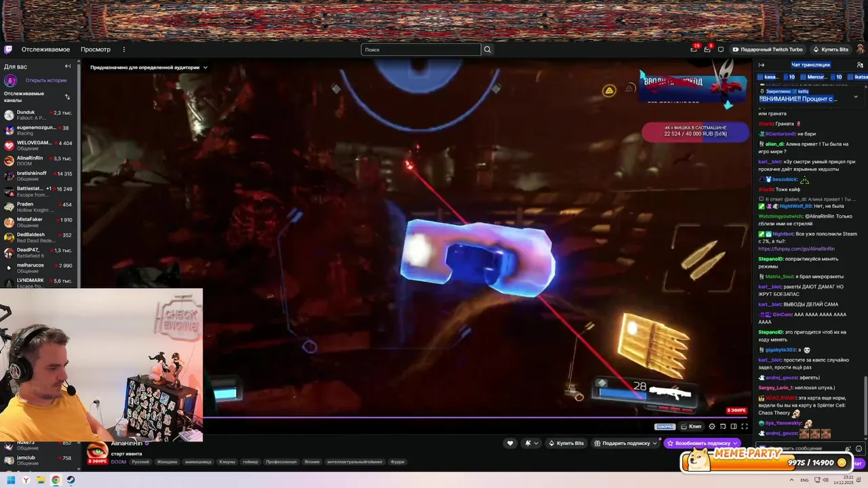Focus the Поиск search field
Screen dimensions: 868x488
click(x=421, y=49)
